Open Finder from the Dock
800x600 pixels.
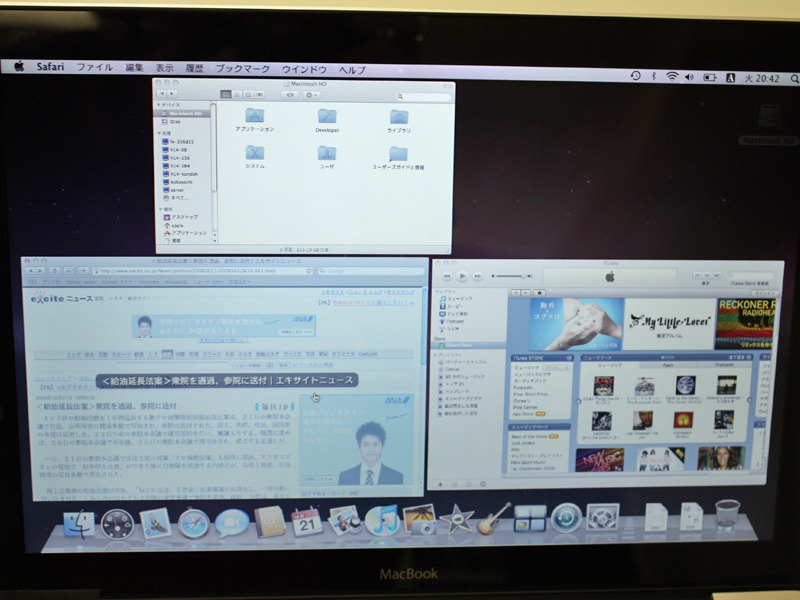coord(79,524)
